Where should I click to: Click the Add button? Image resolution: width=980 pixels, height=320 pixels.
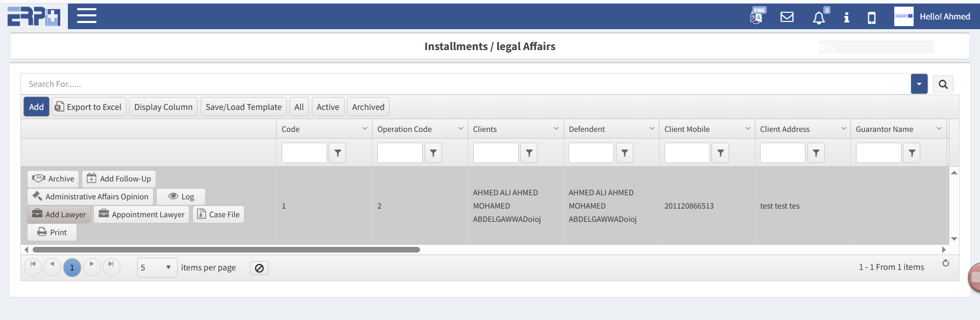36,107
